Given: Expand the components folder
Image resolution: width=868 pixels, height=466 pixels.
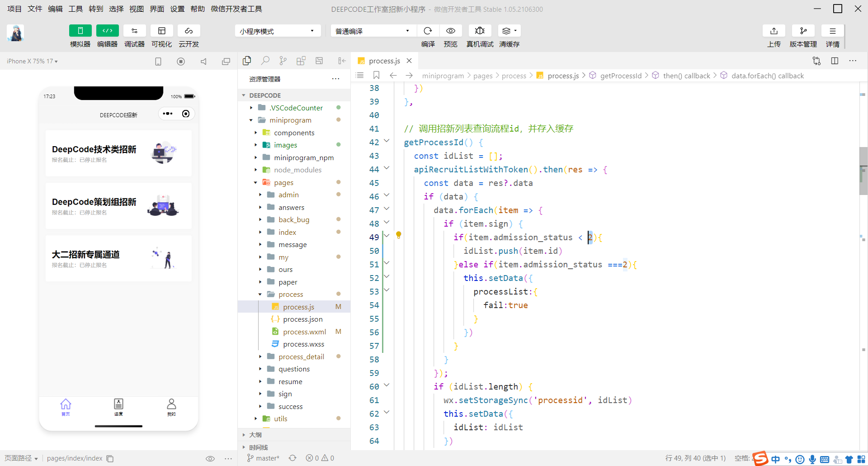Looking at the screenshot, I should [294, 133].
